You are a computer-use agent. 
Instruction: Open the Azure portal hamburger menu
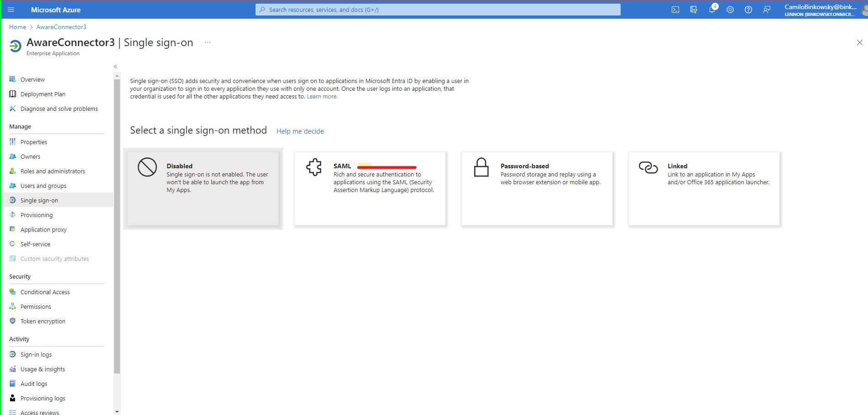(x=10, y=10)
